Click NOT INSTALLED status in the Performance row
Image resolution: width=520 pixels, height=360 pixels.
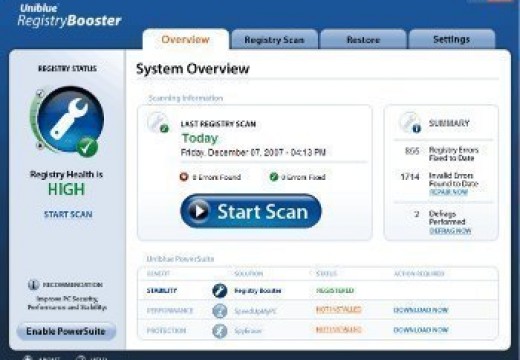click(338, 310)
